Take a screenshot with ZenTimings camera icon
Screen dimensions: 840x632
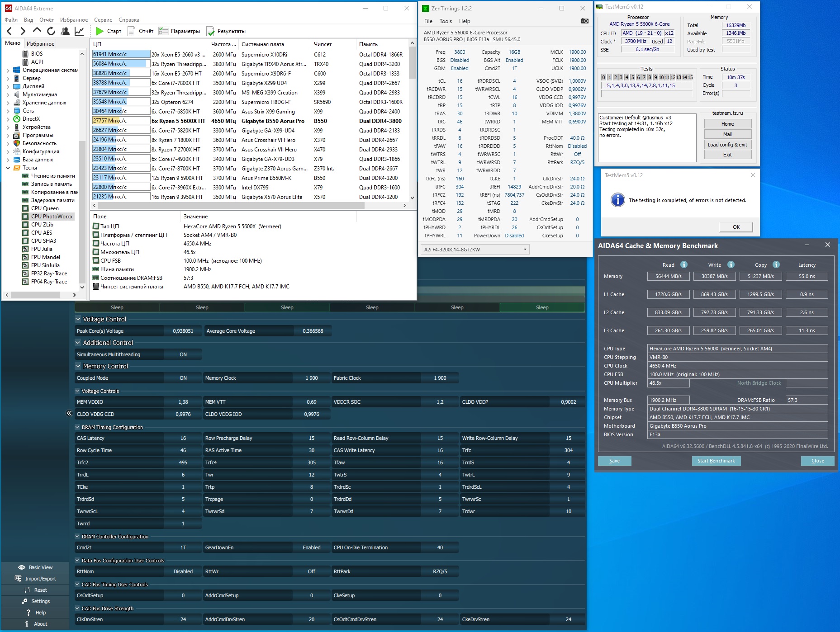[x=584, y=21]
